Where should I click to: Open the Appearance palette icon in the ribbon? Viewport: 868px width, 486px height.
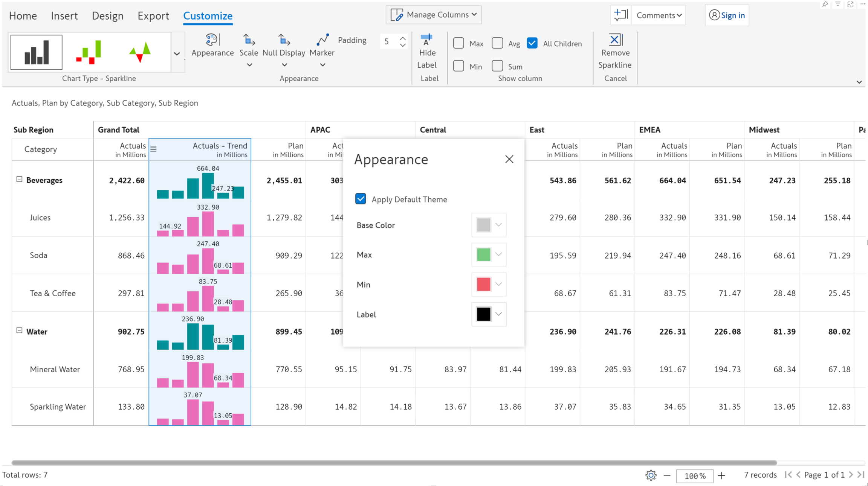point(212,40)
